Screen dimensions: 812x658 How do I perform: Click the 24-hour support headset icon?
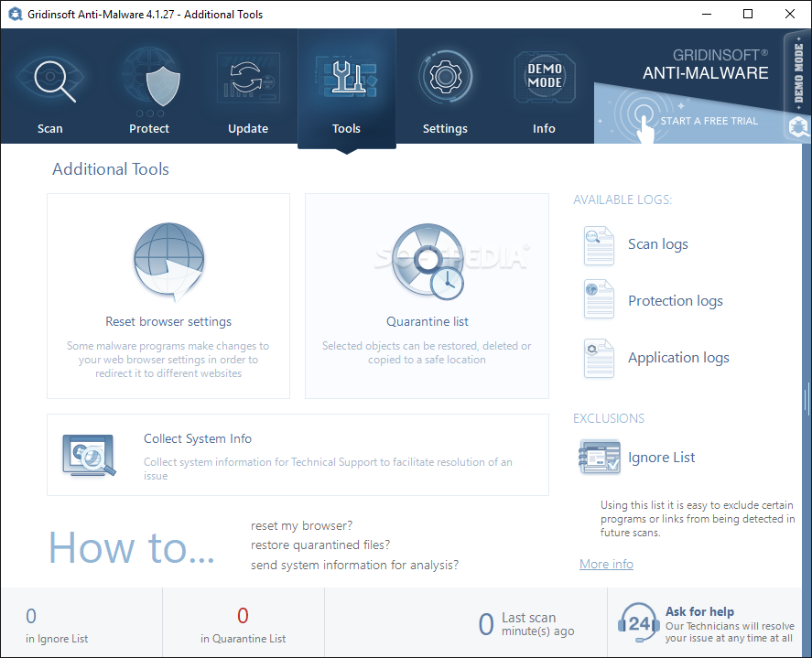[x=638, y=622]
